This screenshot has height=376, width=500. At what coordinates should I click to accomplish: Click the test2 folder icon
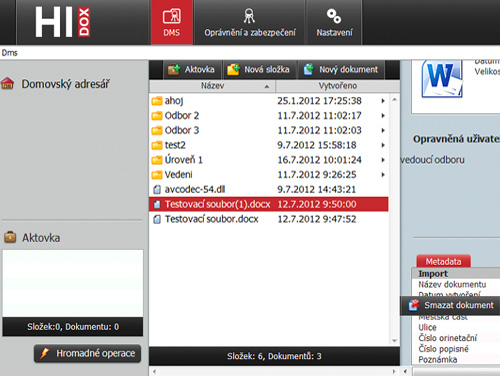pos(157,145)
